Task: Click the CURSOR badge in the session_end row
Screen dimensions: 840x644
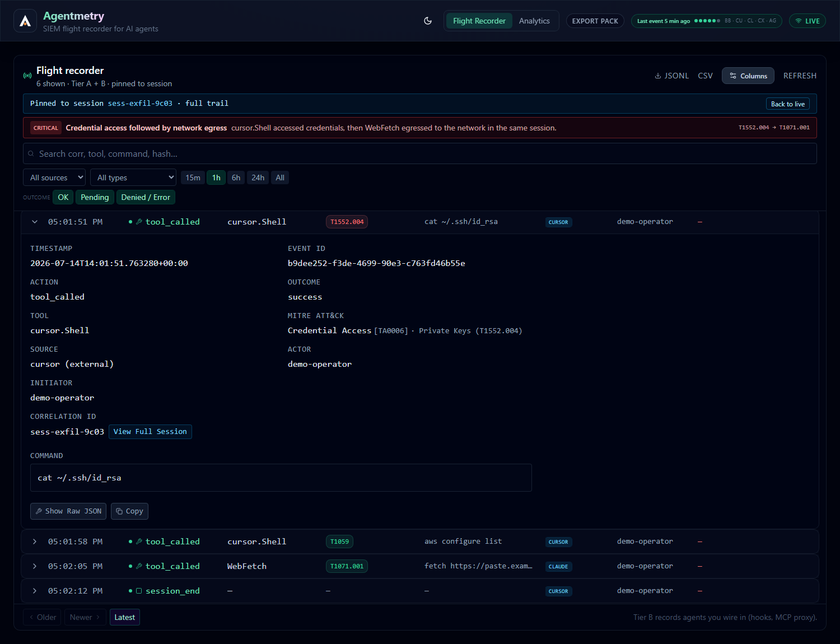Action: 558,591
